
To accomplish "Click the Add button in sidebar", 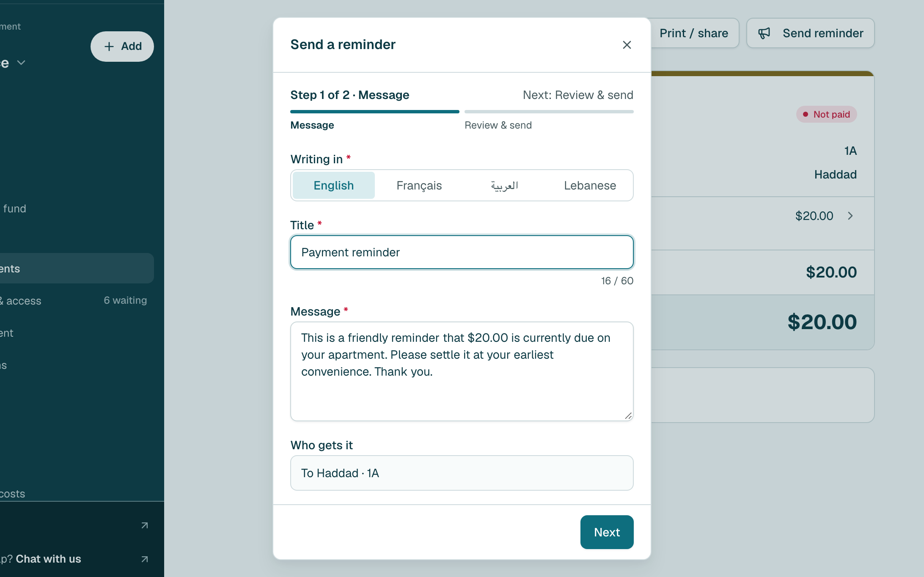I will [122, 47].
